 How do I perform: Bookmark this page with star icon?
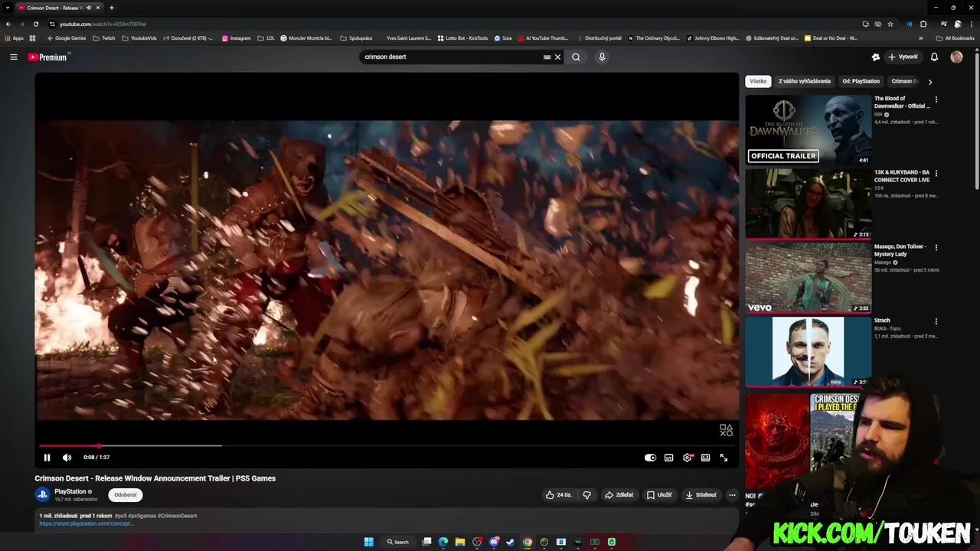pos(890,24)
